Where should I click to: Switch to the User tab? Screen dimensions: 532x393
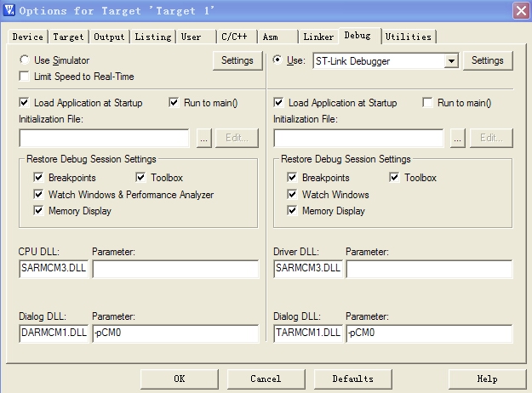point(196,37)
